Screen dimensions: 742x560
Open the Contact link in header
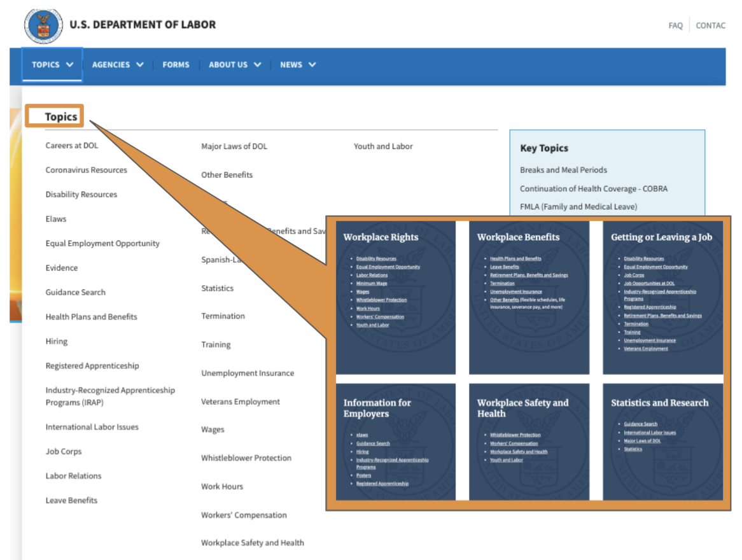click(710, 25)
